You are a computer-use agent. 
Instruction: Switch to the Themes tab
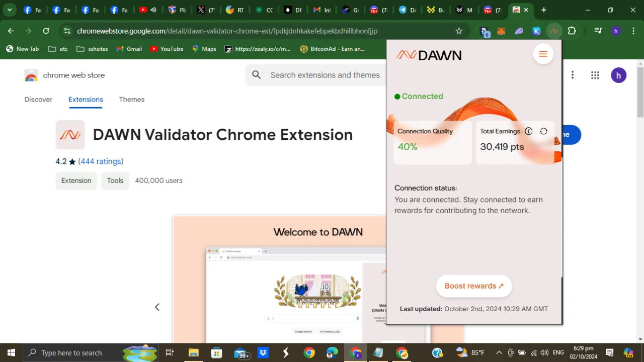tap(132, 100)
